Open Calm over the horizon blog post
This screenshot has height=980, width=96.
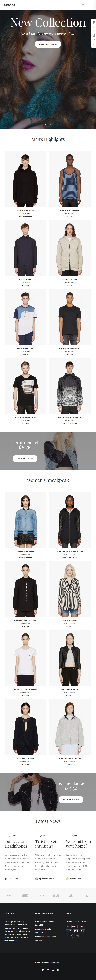(44, 921)
